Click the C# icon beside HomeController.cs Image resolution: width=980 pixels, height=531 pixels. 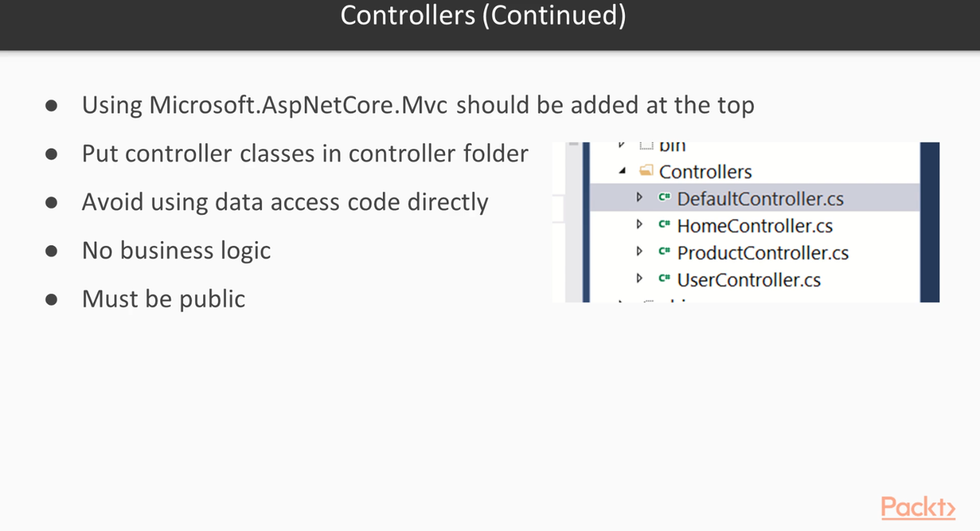[x=664, y=225]
